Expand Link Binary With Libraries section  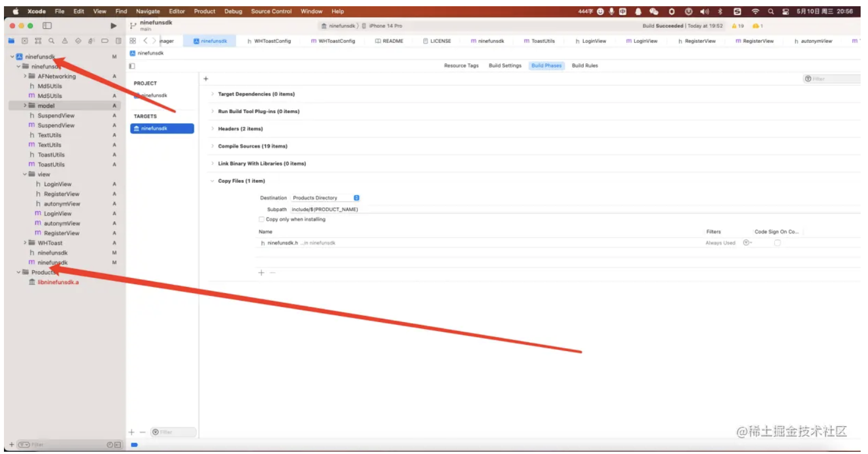click(212, 164)
